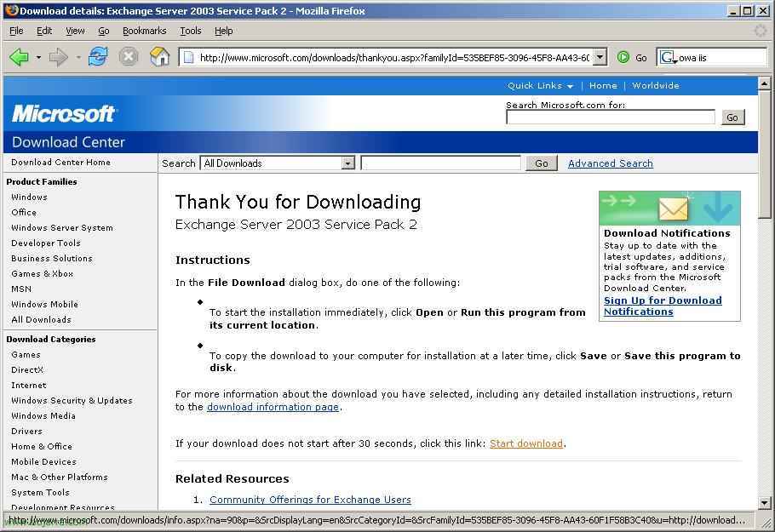775x532 pixels.
Task: Select Windows Server System in sidebar
Action: (x=62, y=227)
